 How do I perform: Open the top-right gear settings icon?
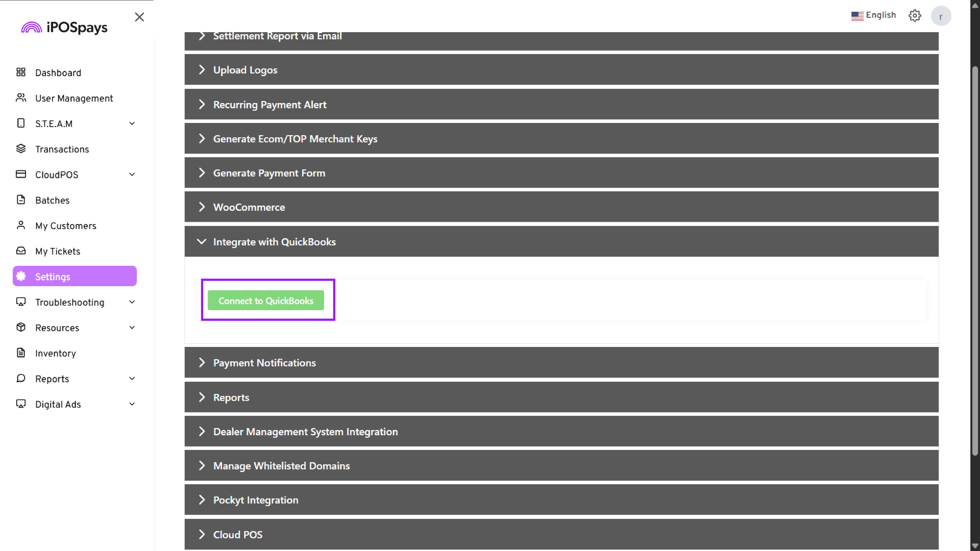click(x=915, y=16)
